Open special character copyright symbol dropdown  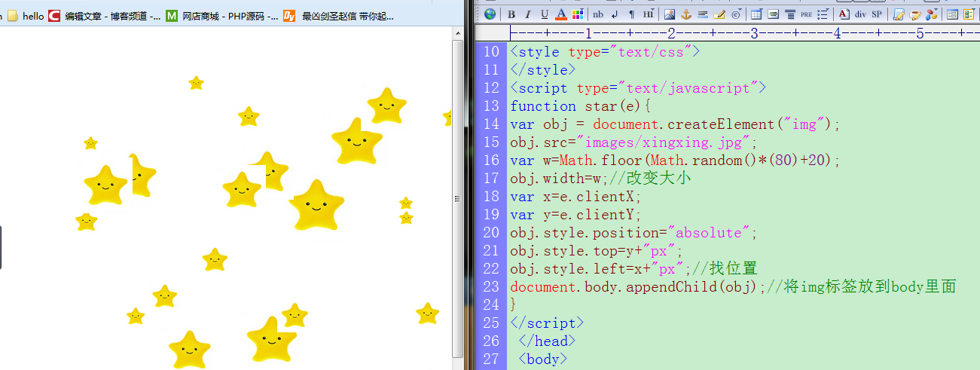737,14
